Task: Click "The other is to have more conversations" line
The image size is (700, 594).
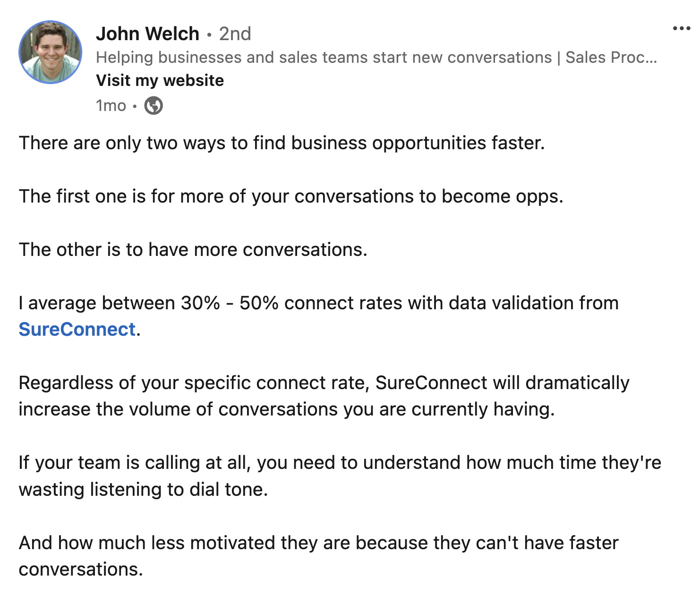Action: point(193,250)
